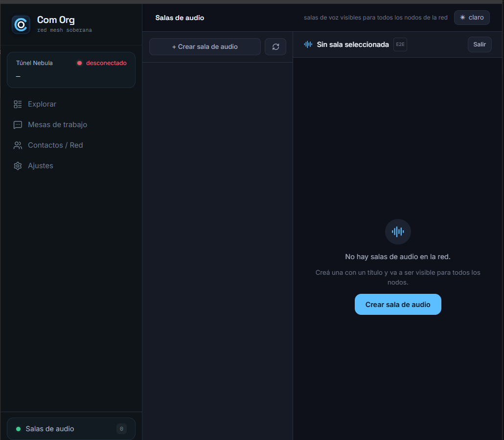This screenshot has height=440, width=504.
Task: Click the desconectado status text
Action: [106, 63]
